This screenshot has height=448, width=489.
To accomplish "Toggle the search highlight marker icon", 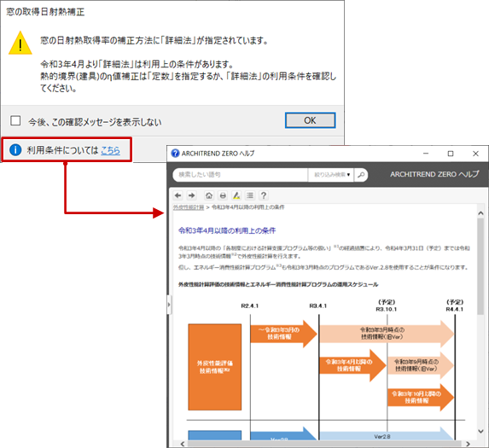I will (x=236, y=195).
